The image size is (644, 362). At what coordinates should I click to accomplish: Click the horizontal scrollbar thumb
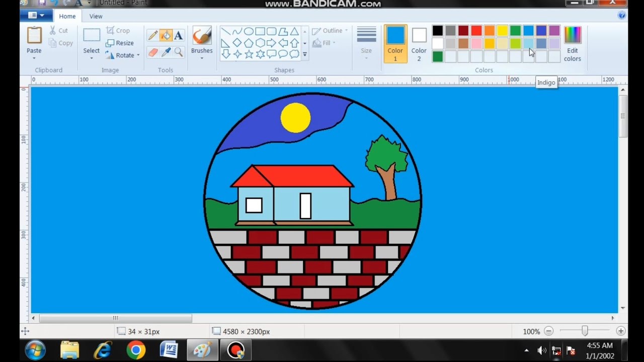(x=115, y=318)
